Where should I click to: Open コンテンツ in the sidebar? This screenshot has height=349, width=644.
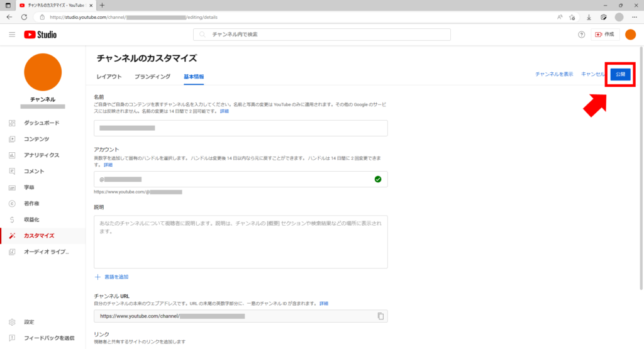(36, 139)
